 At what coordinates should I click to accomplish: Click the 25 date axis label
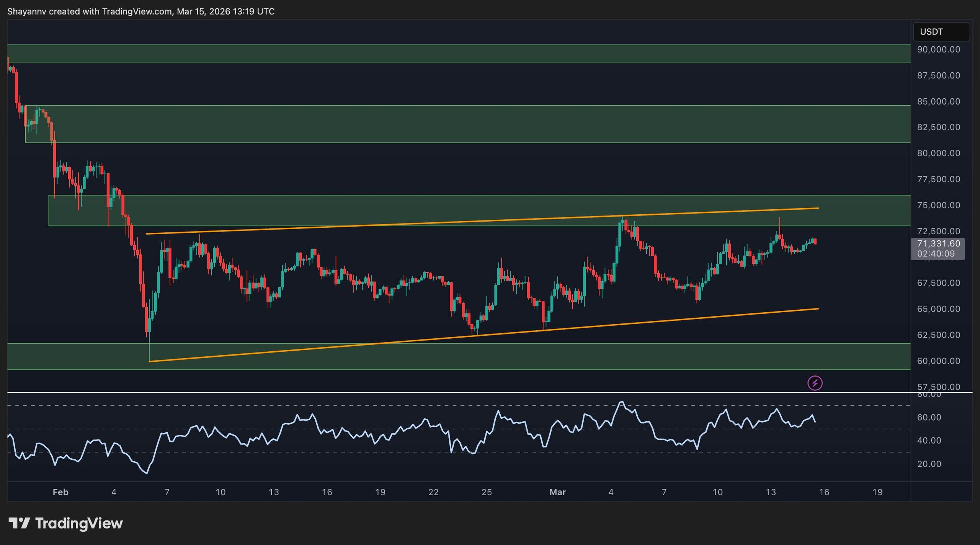487,492
